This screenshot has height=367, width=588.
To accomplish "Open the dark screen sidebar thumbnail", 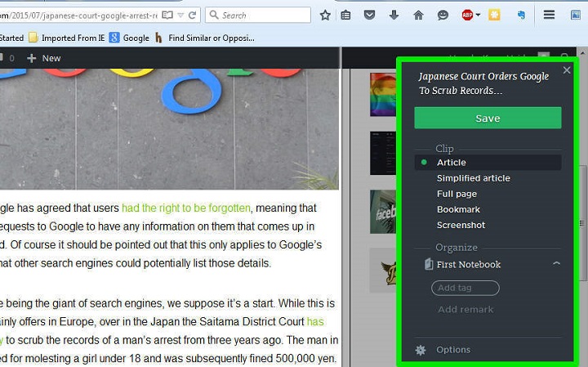I will 383,153.
